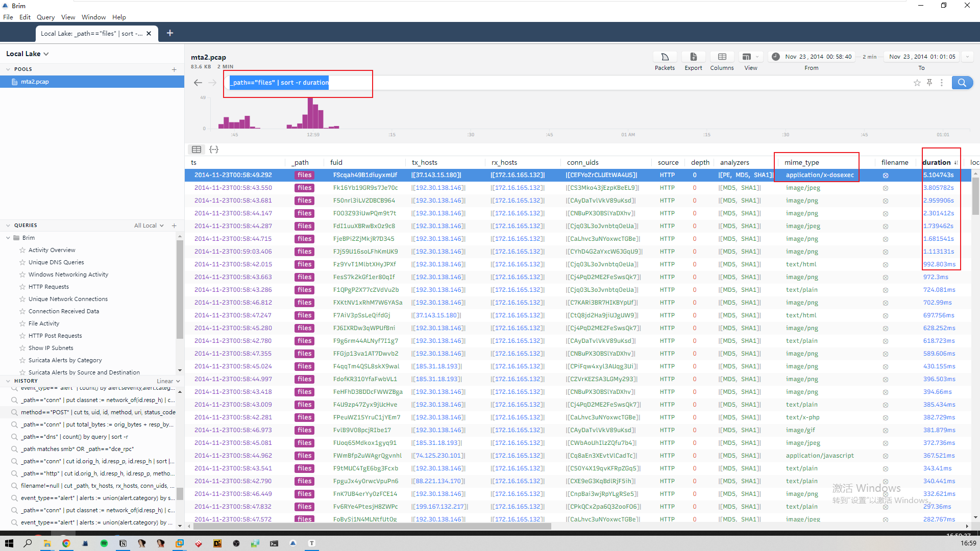Click tallest bar in histogram chart
980x551 pixels.
310,113
